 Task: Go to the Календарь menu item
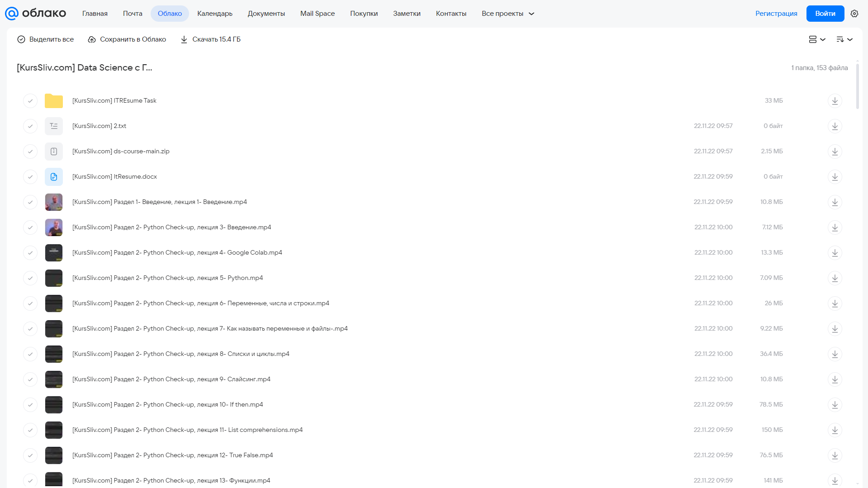(215, 14)
